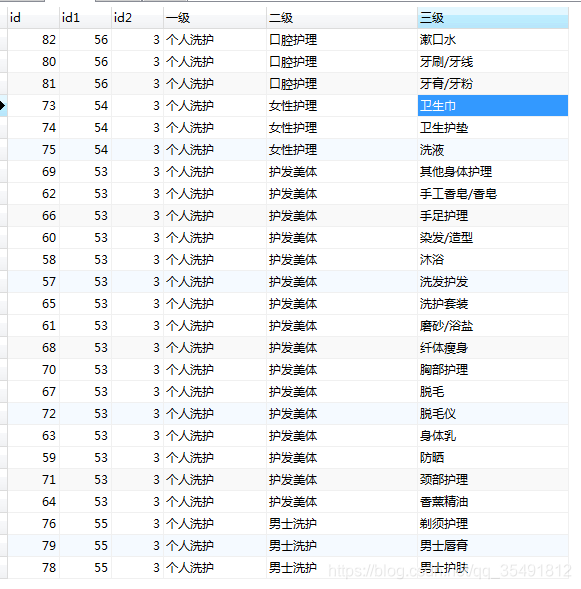The image size is (581, 589).
Task: Sort by the 二级 column header
Action: tap(342, 18)
